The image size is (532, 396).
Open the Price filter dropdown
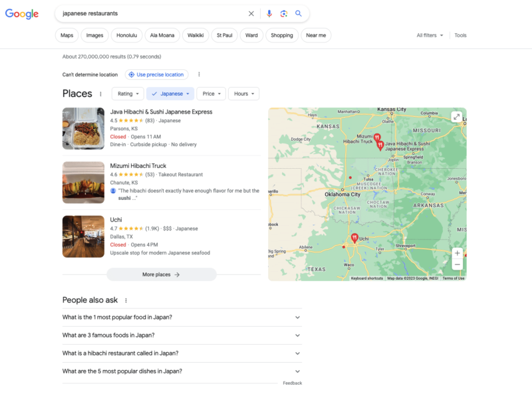pyautogui.click(x=211, y=94)
